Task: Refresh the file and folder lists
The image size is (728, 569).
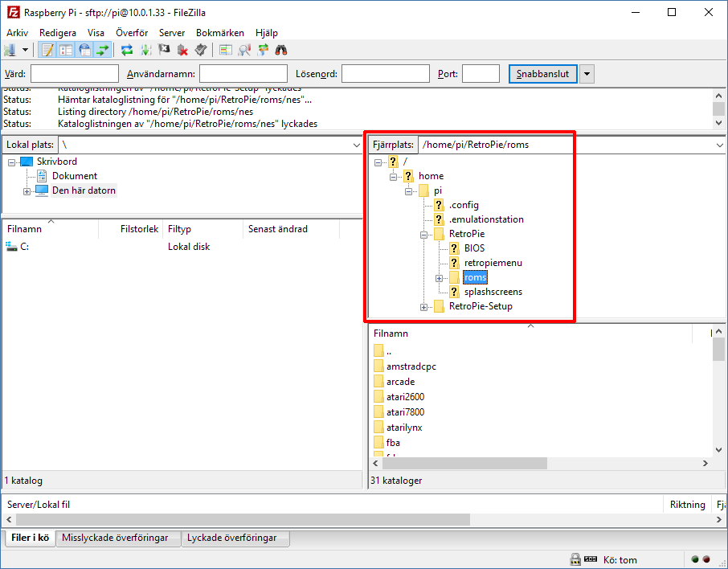Action: (x=127, y=50)
